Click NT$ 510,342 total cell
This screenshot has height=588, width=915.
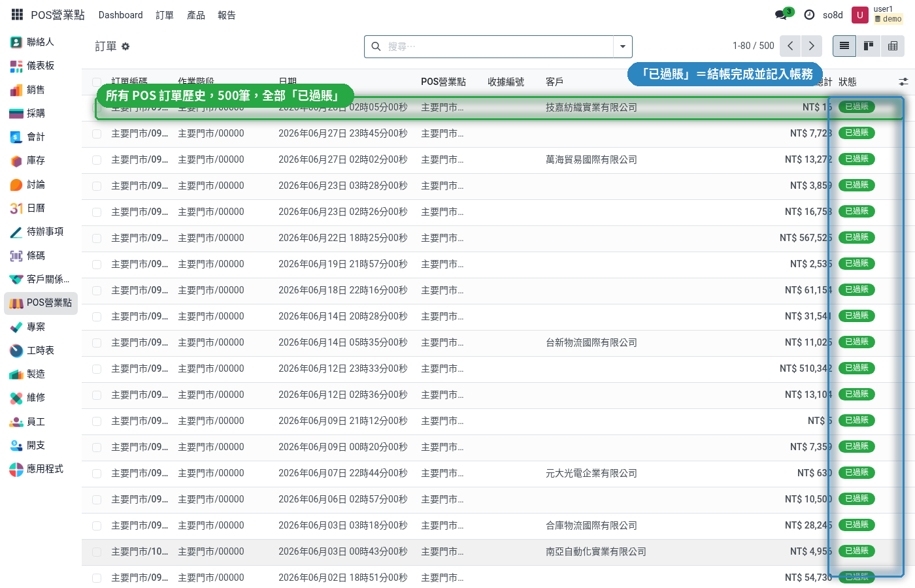coord(806,368)
